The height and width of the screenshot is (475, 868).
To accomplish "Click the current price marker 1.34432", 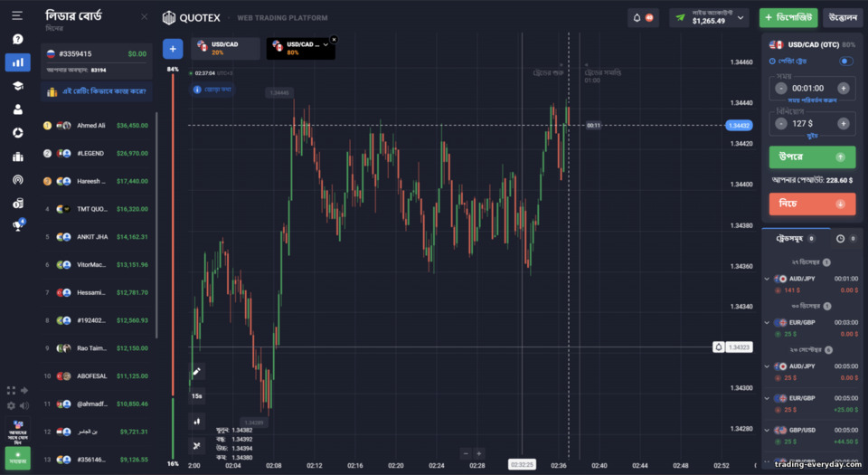I will coord(739,126).
